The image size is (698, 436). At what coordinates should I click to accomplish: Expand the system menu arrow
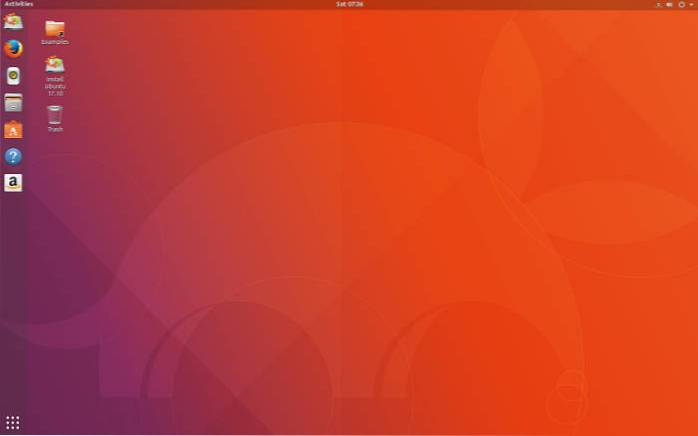point(691,4)
